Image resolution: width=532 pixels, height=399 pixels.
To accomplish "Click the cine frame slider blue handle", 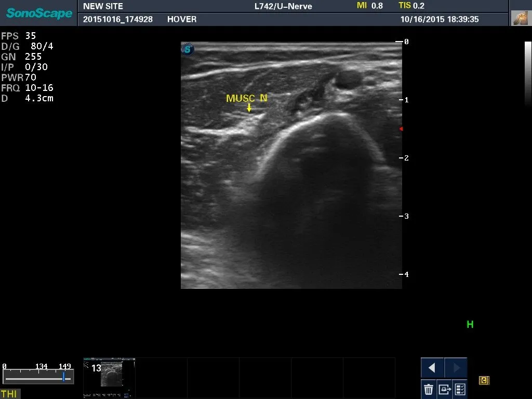I will (63, 377).
